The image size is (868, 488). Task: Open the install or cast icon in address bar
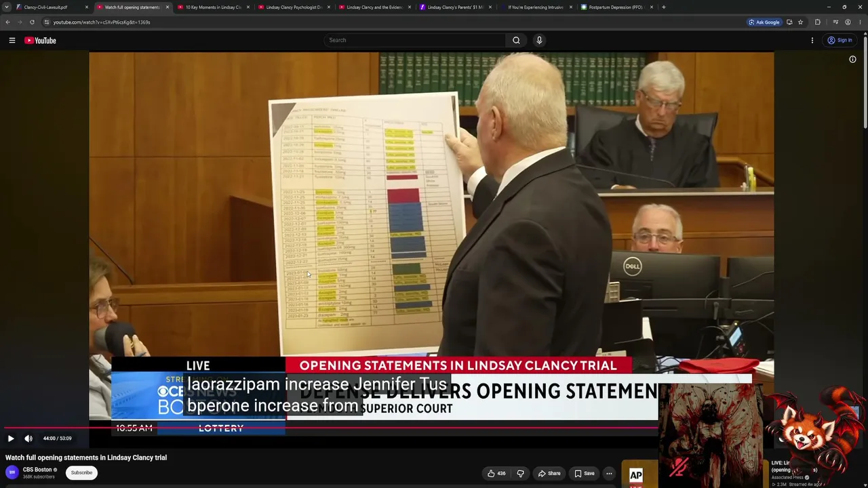tap(789, 22)
